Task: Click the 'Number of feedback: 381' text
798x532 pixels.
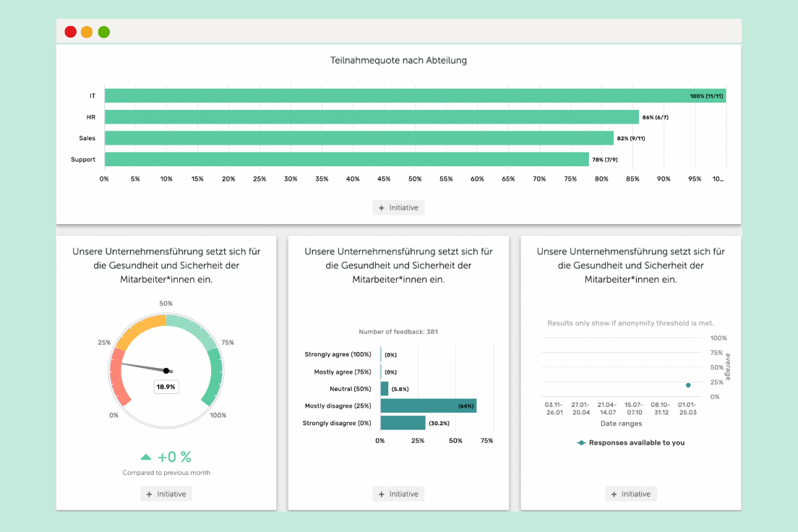Action: click(x=398, y=332)
